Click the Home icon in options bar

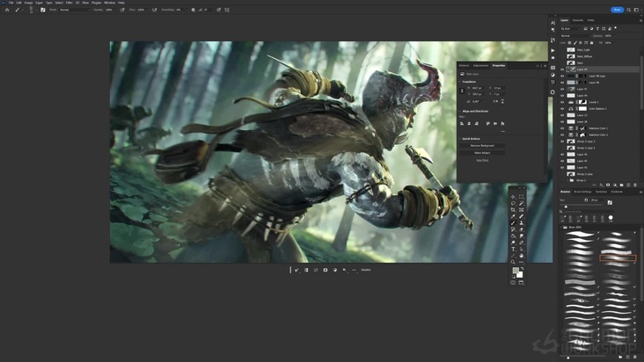click(7, 10)
